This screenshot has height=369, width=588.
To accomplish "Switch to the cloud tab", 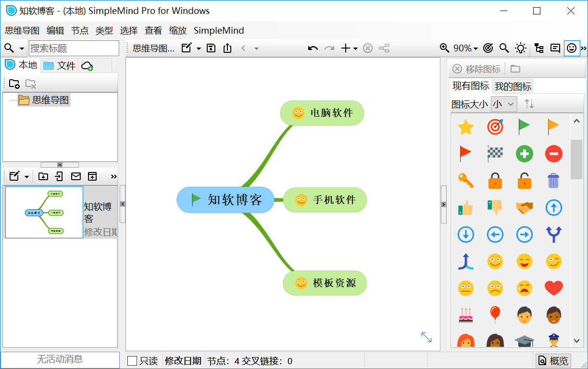I will click(x=87, y=66).
